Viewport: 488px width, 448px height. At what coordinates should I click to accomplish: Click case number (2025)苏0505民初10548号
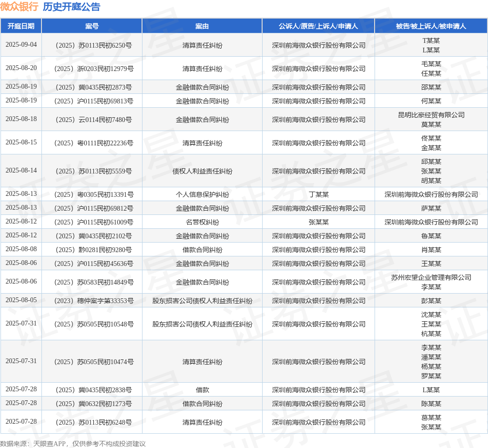94,325
